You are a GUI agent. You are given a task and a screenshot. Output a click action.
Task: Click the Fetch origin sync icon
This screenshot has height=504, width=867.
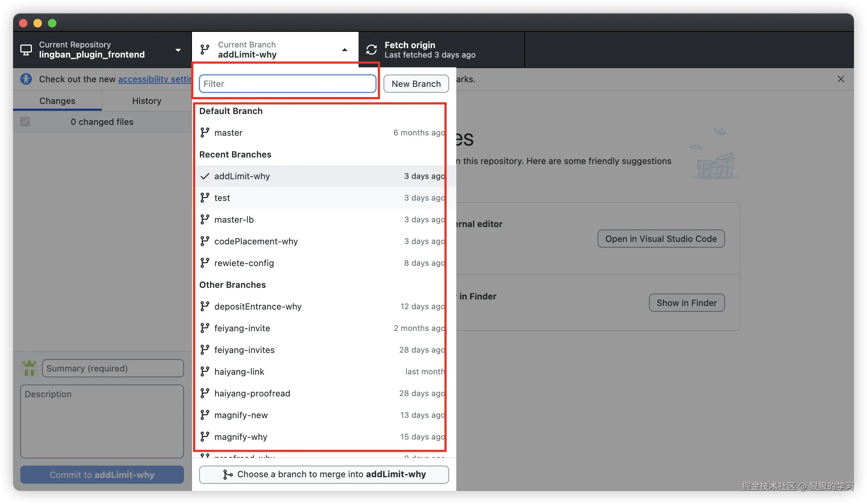[x=372, y=50]
